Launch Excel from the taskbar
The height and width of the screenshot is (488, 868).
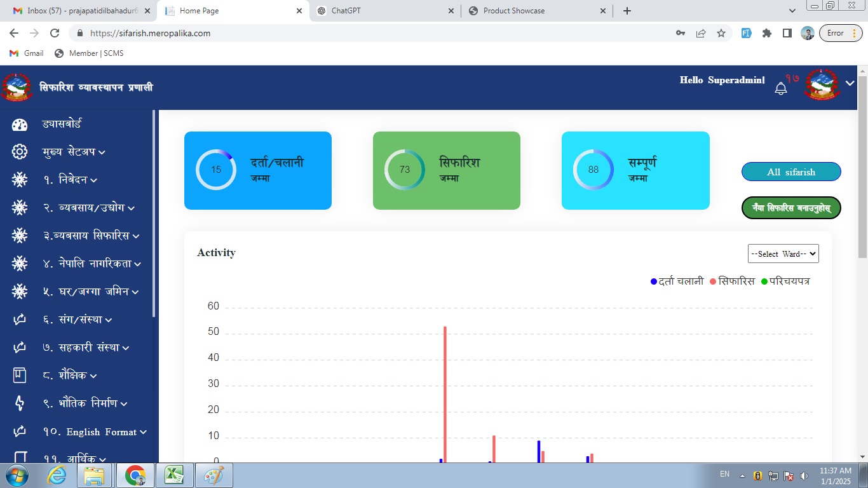pyautogui.click(x=174, y=475)
